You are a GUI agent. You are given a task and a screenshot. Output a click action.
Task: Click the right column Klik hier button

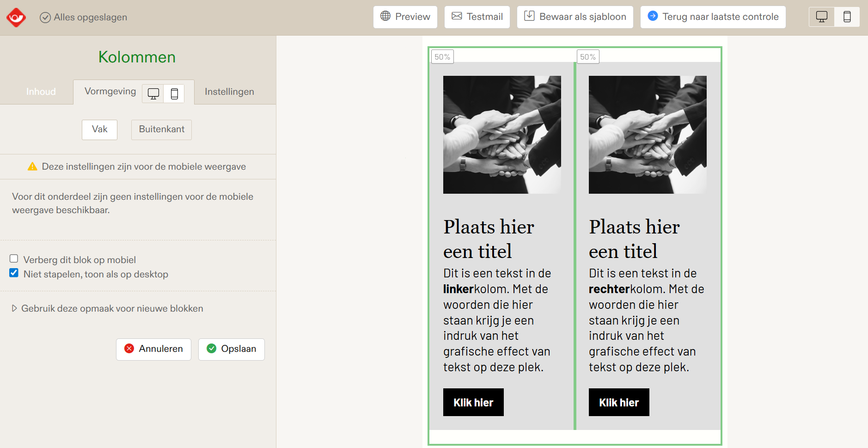click(619, 402)
